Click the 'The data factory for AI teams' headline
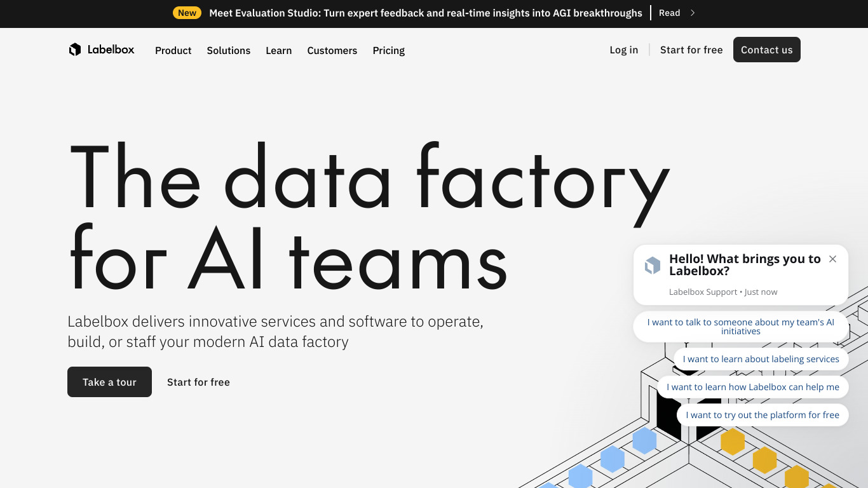Viewport: 868px width, 488px height. [x=369, y=216]
